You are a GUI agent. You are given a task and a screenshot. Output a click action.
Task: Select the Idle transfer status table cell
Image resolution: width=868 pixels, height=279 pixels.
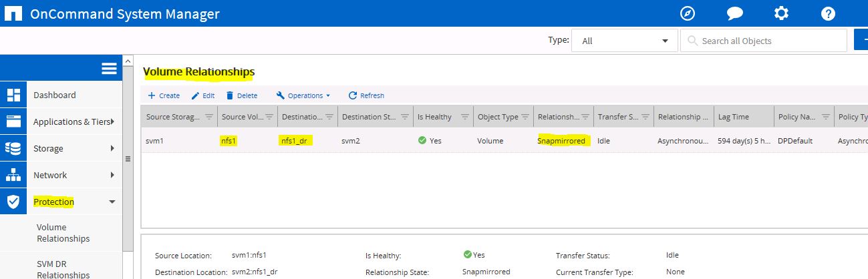(x=603, y=141)
